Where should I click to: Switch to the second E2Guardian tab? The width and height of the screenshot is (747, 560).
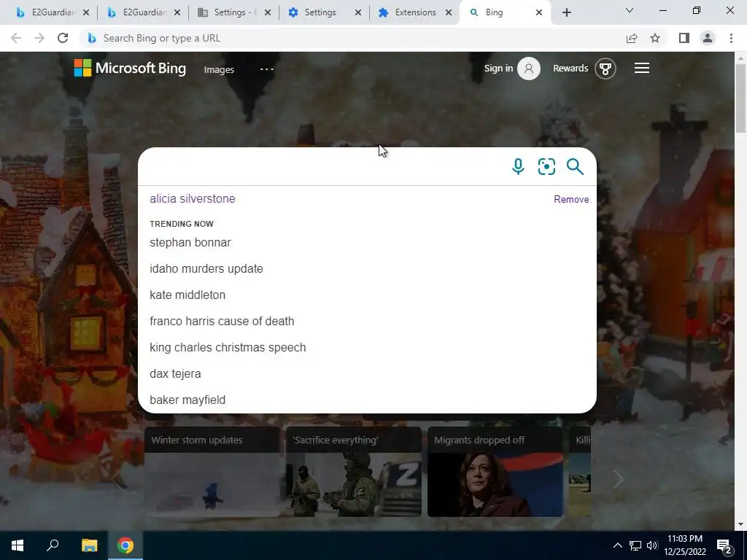pyautogui.click(x=136, y=12)
